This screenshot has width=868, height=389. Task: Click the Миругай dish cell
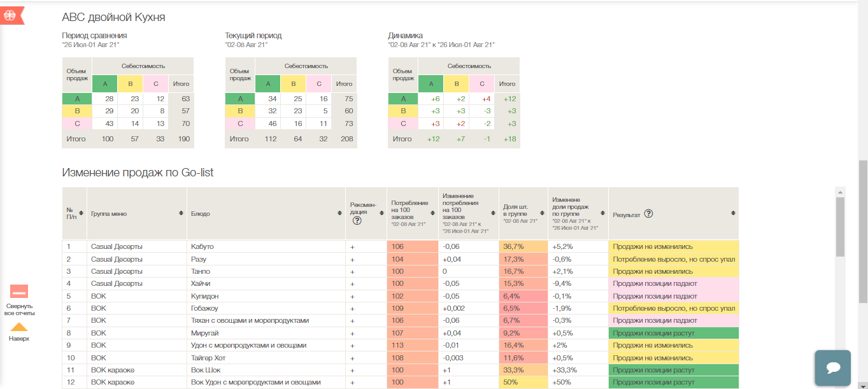coord(266,333)
